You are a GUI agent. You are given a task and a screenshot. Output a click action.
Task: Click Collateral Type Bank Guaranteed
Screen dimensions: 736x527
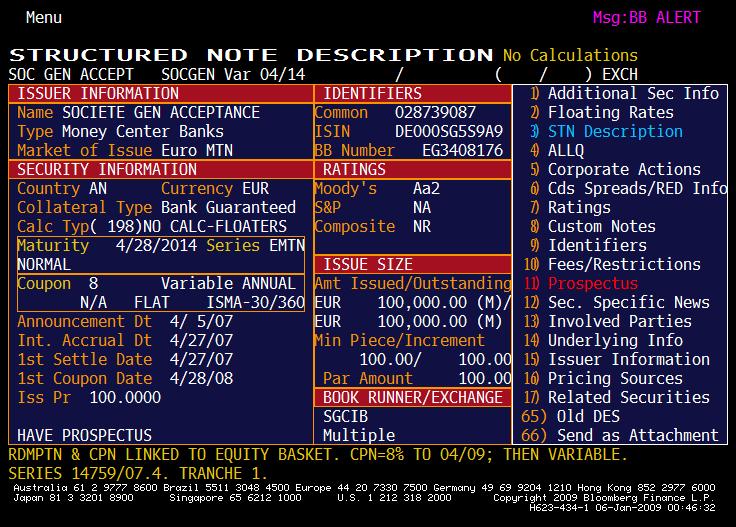tap(229, 207)
